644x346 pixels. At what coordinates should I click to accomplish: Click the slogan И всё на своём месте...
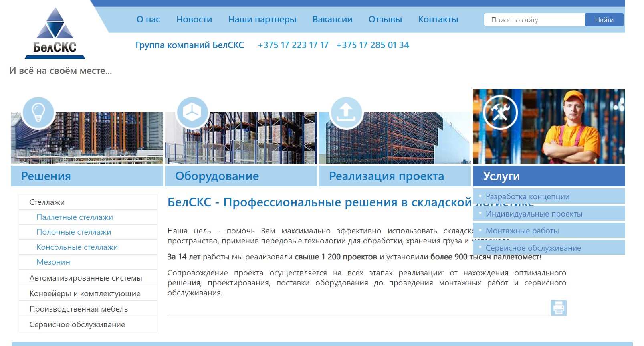click(x=61, y=71)
